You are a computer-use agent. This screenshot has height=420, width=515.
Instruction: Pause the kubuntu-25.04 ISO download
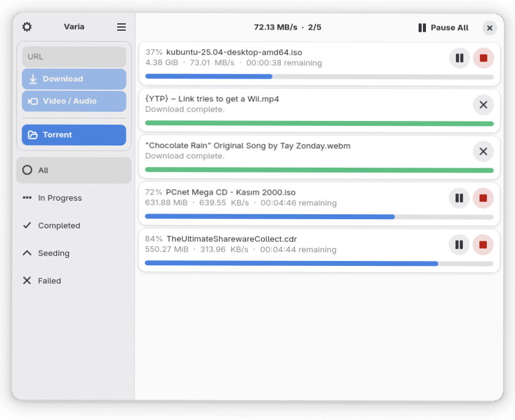(x=459, y=58)
